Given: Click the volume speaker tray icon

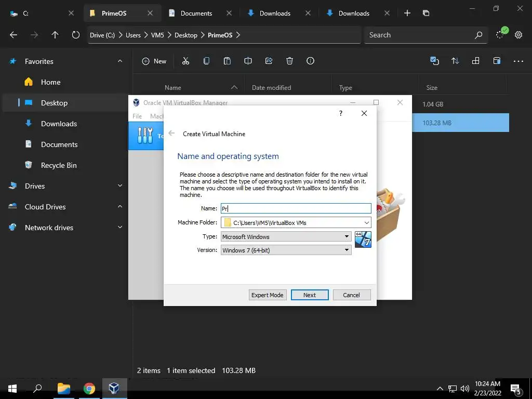Looking at the screenshot, I should (465, 389).
